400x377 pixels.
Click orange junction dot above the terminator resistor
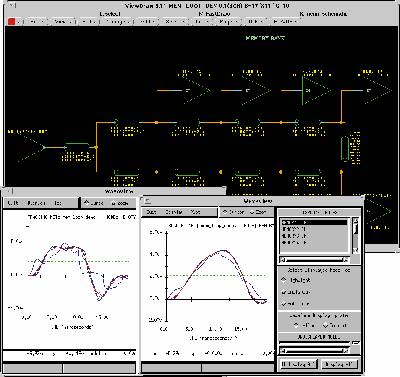click(x=341, y=122)
